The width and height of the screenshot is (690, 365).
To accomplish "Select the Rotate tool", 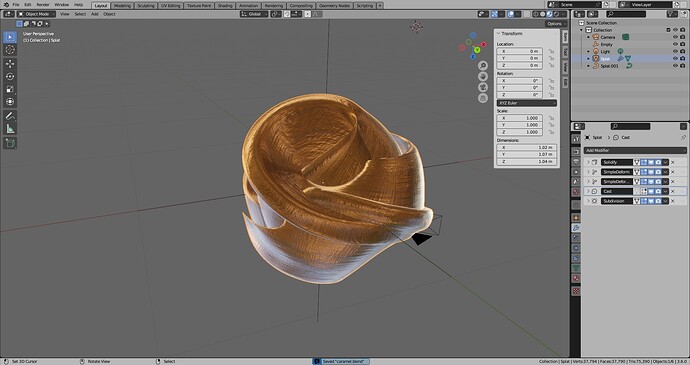I will tap(10, 76).
